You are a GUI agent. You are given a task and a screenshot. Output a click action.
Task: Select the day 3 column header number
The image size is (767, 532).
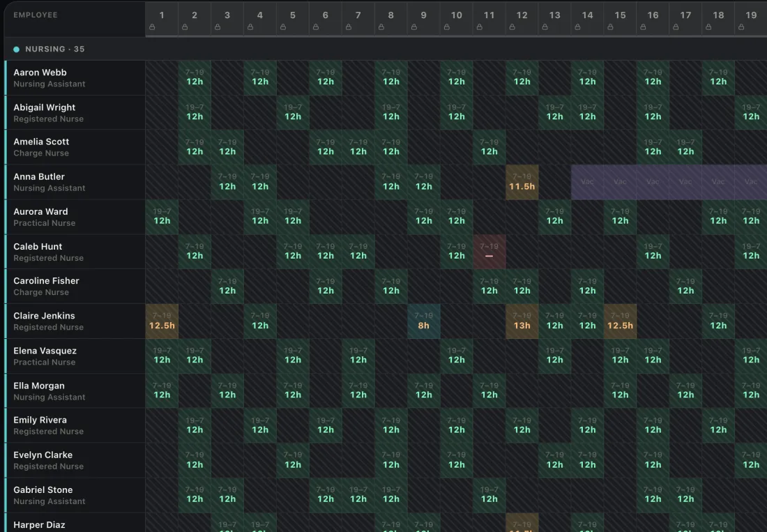(227, 15)
